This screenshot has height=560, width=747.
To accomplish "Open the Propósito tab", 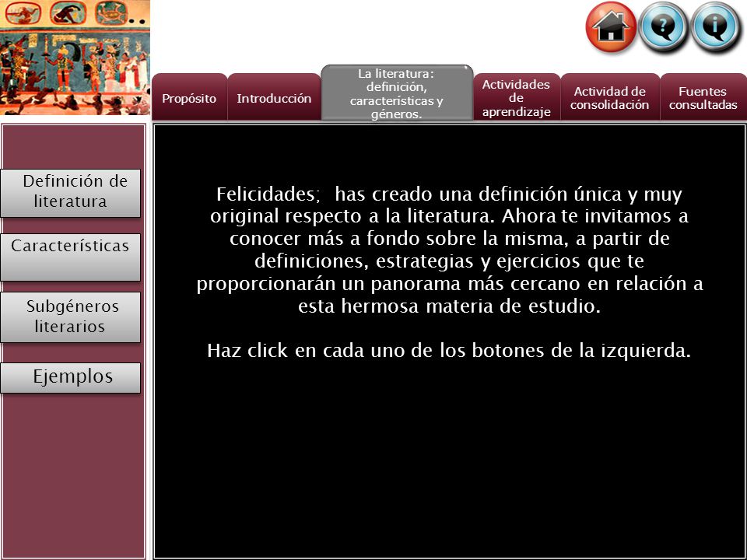I will click(x=189, y=97).
